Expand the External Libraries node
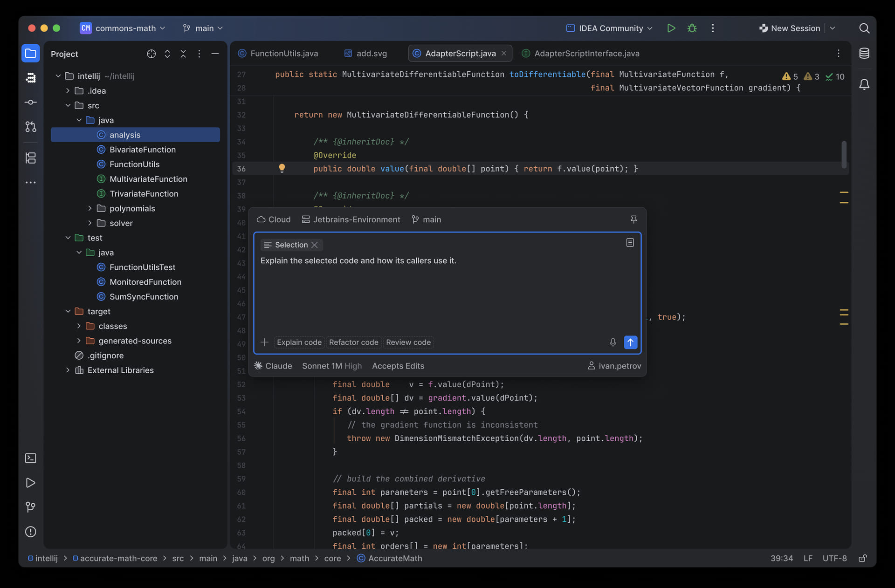 coord(68,370)
